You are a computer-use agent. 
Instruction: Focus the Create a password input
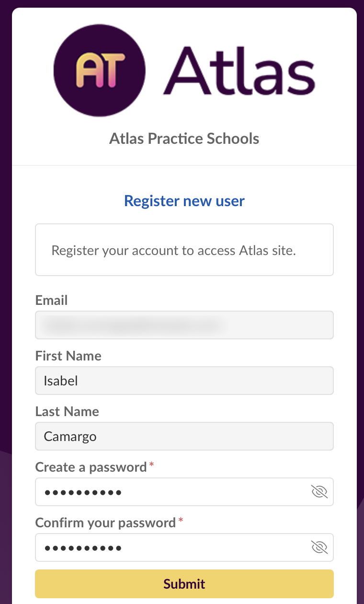[x=168, y=492]
